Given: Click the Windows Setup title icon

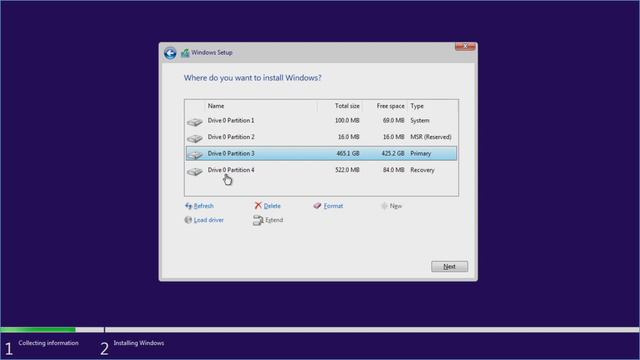Looking at the screenshot, I should [185, 53].
